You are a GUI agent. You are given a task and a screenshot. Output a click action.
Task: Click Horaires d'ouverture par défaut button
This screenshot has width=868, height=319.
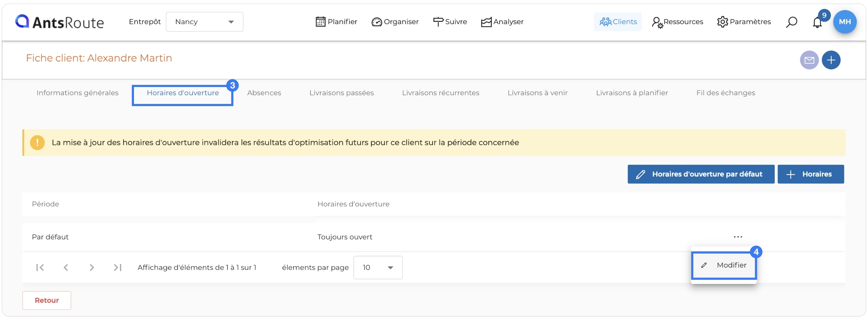(701, 174)
